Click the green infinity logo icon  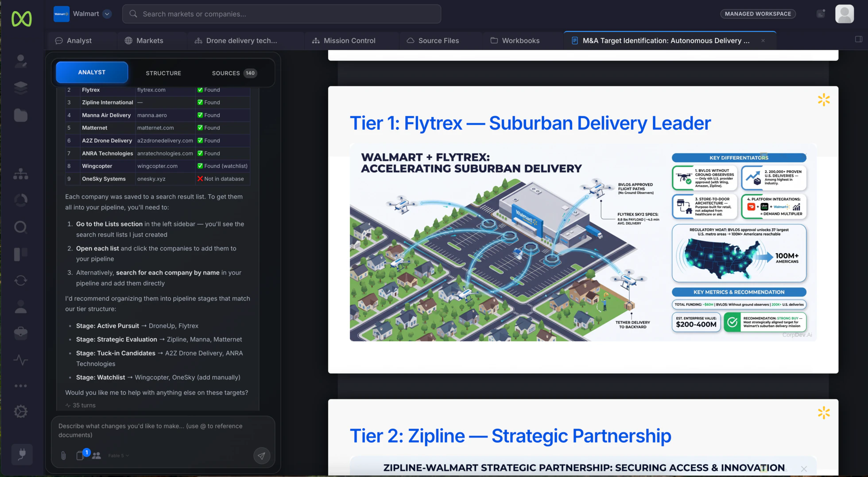point(21,18)
